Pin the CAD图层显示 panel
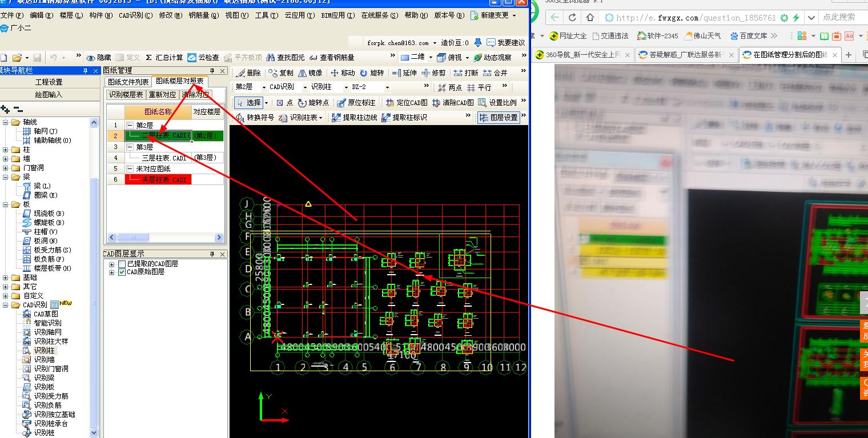 tap(212, 254)
